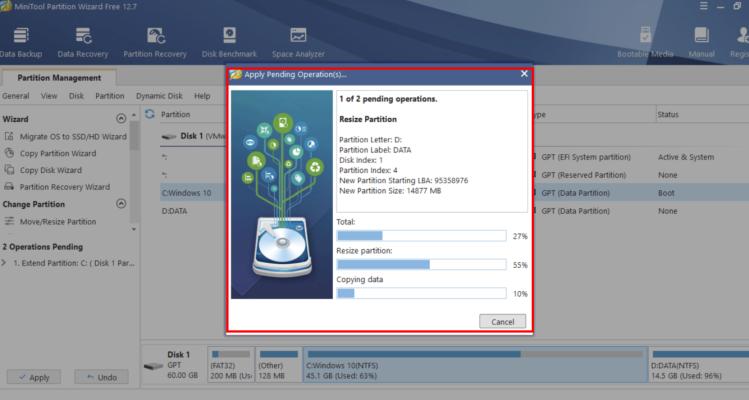
Task: Select the Disk 1 row in partition list
Action: (193, 136)
